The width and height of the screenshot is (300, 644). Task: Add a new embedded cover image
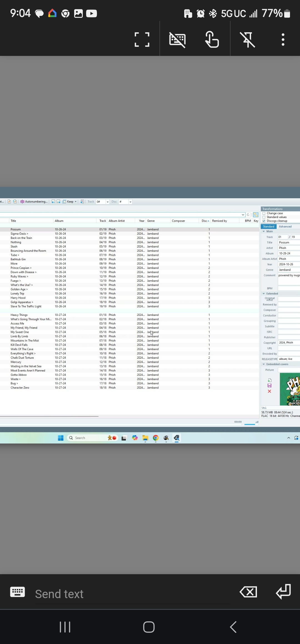pyautogui.click(x=269, y=380)
